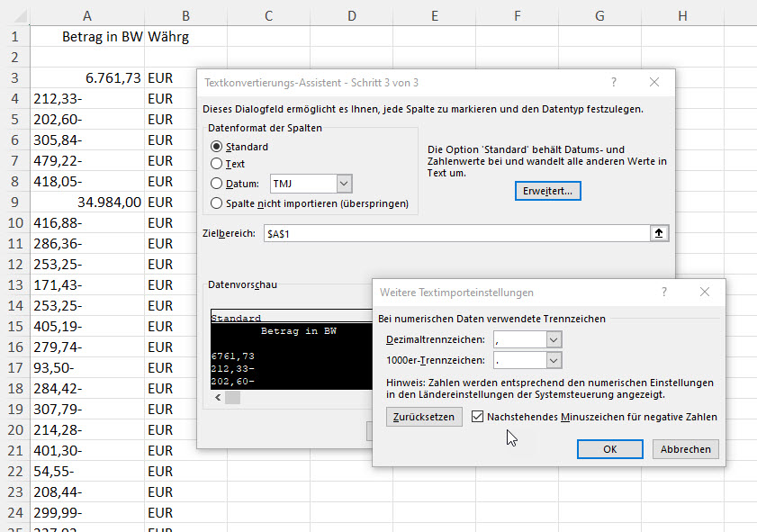Viewport: 757px width, 532px height.
Task: Click help icon in Weitere Textimporteinstellungen dialog
Action: point(664,292)
